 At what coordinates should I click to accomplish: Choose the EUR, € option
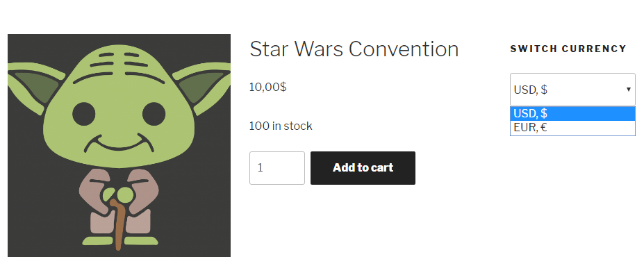[x=572, y=128]
